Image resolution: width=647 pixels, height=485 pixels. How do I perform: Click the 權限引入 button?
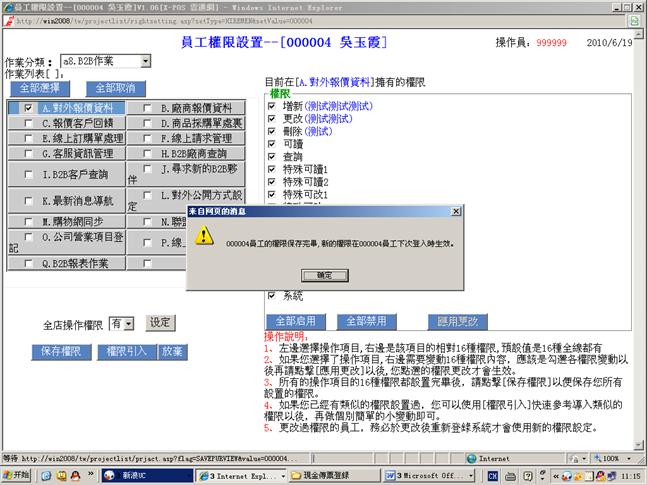pyautogui.click(x=126, y=352)
